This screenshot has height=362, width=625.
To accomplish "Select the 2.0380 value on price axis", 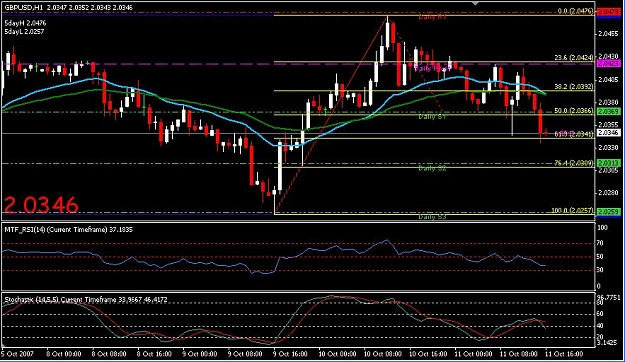I will 608,102.
